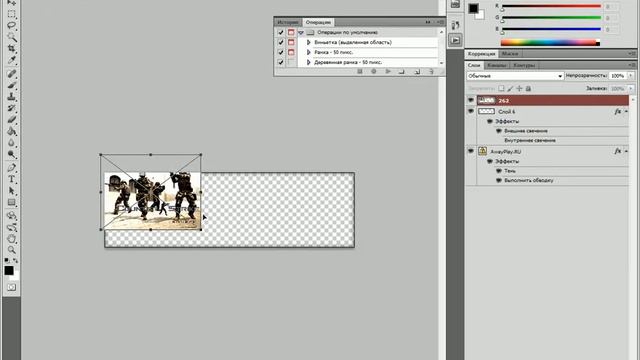Select the 3D Rotate tool
640x360 pixels.
tap(11, 216)
